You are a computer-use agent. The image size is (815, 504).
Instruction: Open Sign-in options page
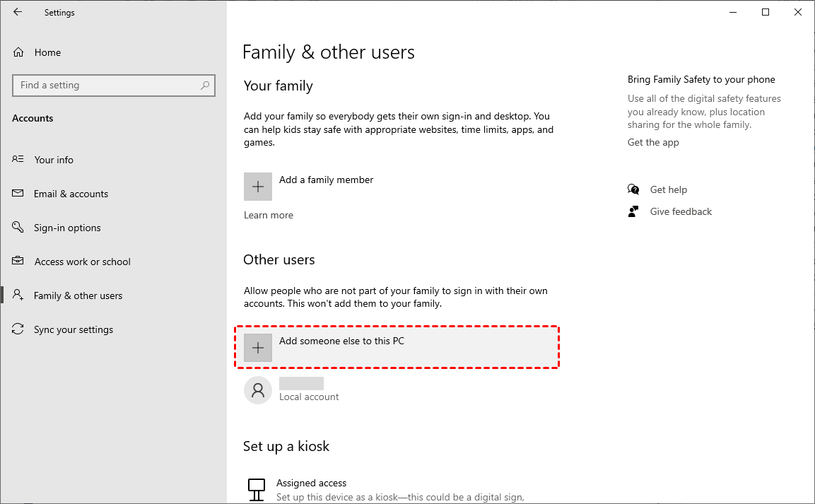click(x=67, y=228)
